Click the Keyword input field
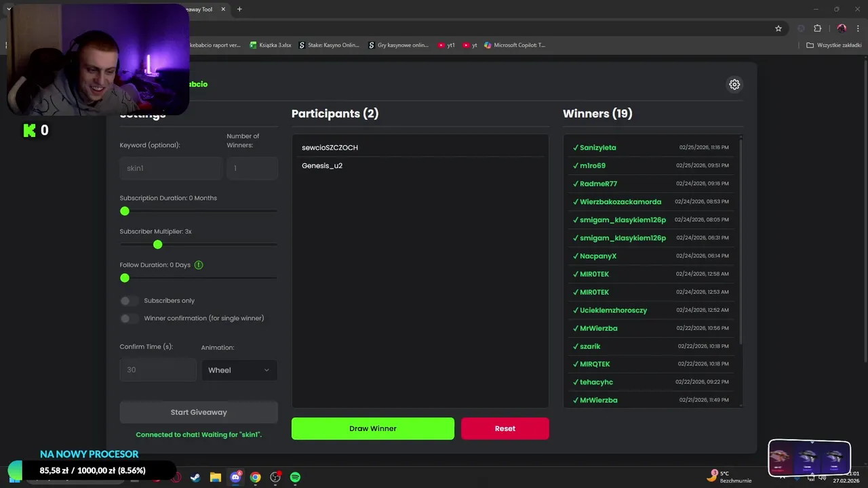 pyautogui.click(x=171, y=168)
